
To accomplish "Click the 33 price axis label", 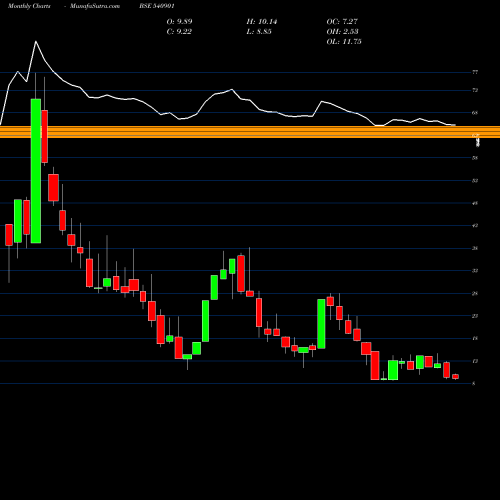I will pyautogui.click(x=475, y=270).
